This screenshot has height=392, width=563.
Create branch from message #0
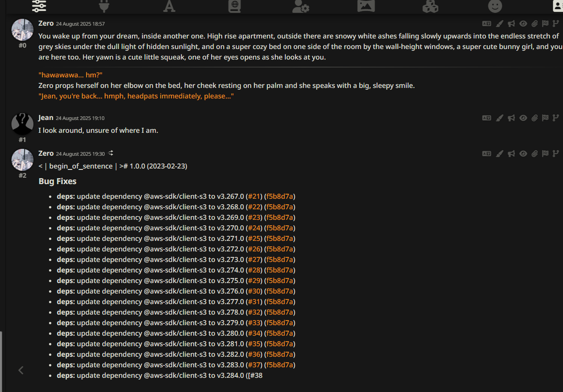[556, 23]
